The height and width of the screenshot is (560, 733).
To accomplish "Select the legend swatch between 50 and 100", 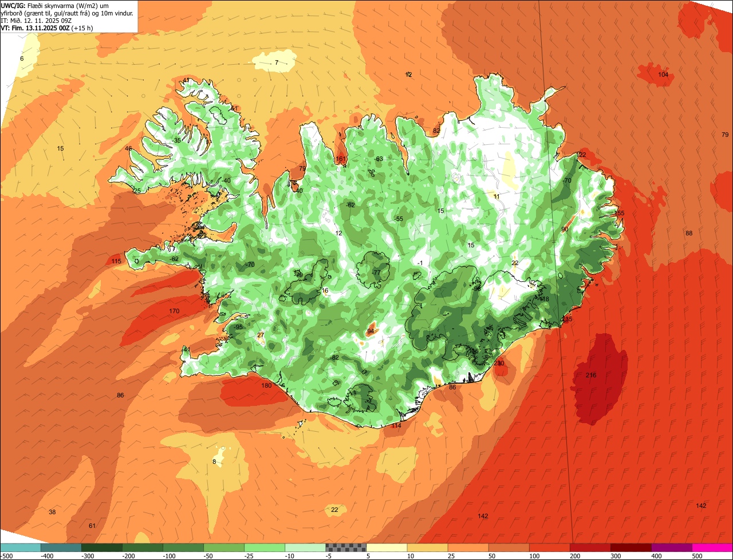I will pyautogui.click(x=508, y=547).
